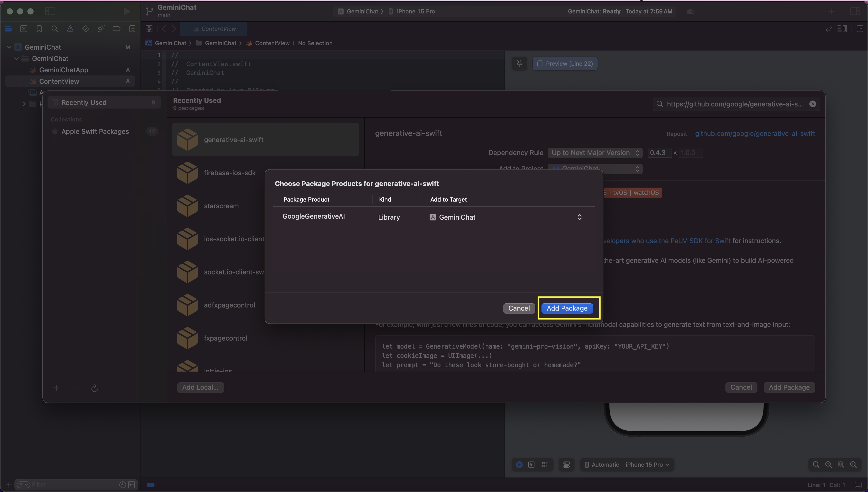Select the firebase-ios-sdk package
Viewport: 868px width, 492px height.
[x=230, y=173]
